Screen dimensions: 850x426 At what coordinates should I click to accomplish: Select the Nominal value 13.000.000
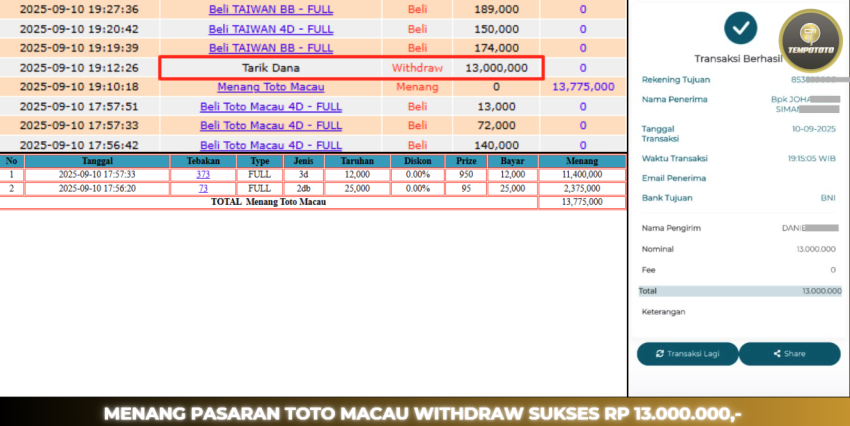tap(816, 249)
